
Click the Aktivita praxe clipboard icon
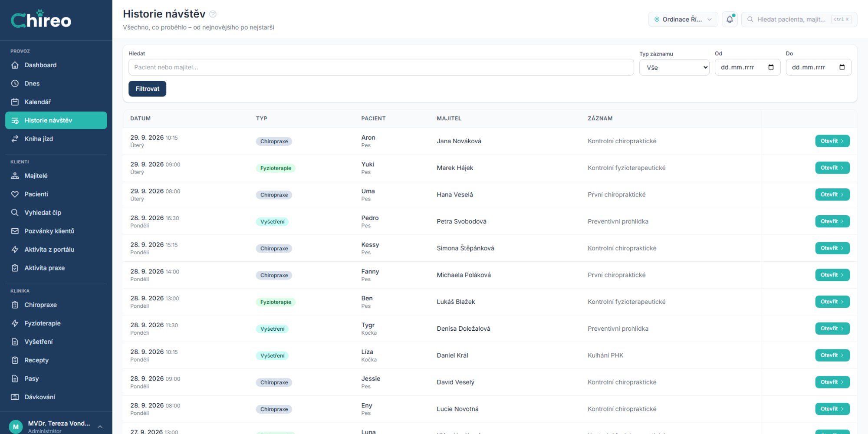[x=15, y=268]
